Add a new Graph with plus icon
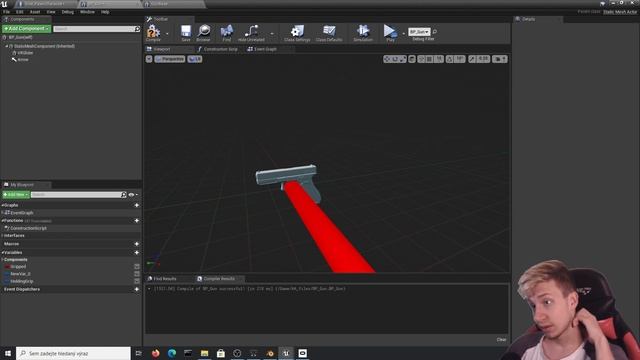This screenshot has height=360, width=640. tap(137, 205)
